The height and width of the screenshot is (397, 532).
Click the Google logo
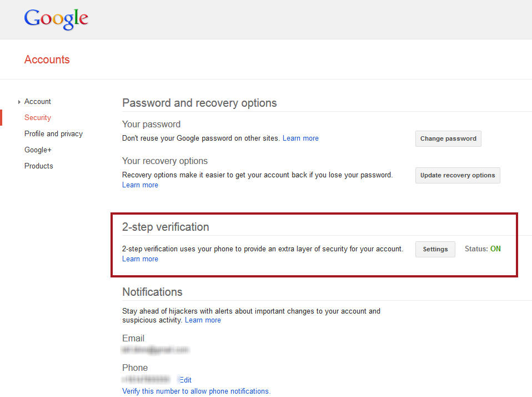coord(56,19)
